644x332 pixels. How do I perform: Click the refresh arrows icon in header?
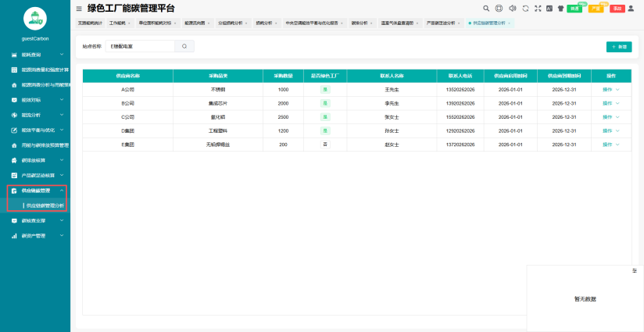(x=525, y=9)
